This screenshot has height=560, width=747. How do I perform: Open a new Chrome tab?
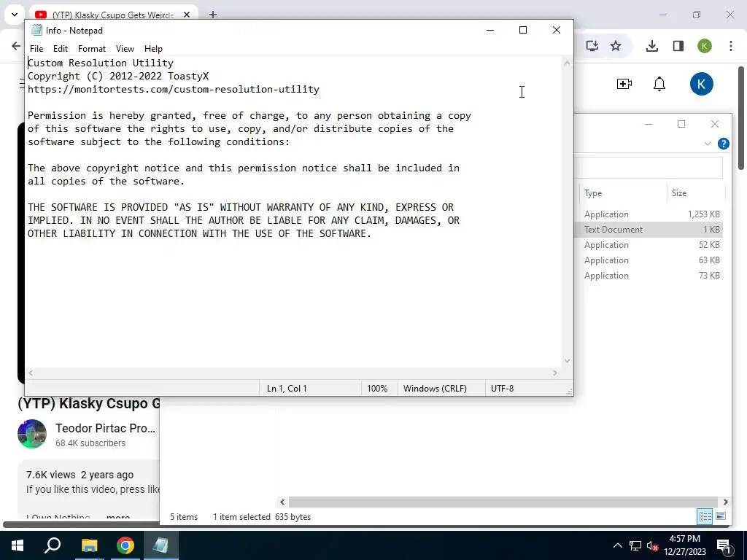click(213, 15)
